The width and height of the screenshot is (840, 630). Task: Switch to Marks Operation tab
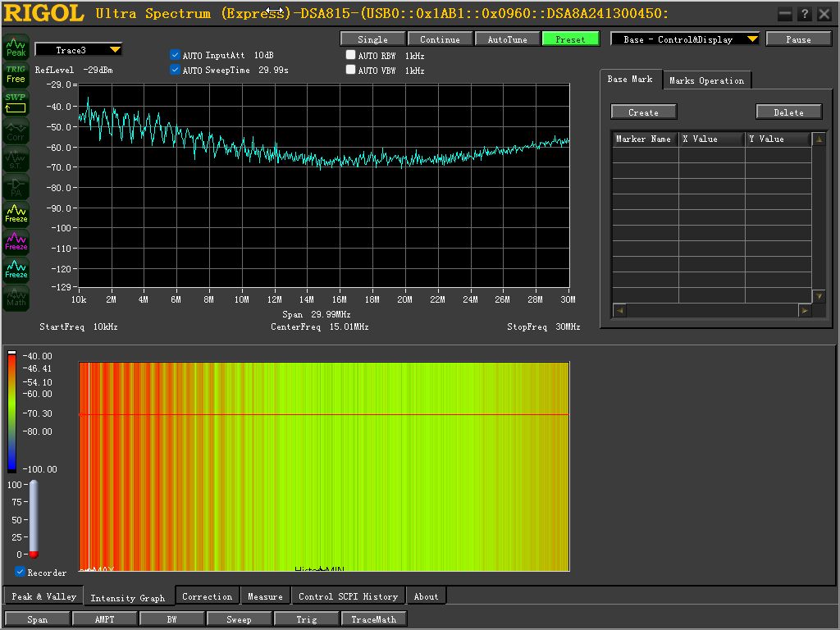(706, 80)
